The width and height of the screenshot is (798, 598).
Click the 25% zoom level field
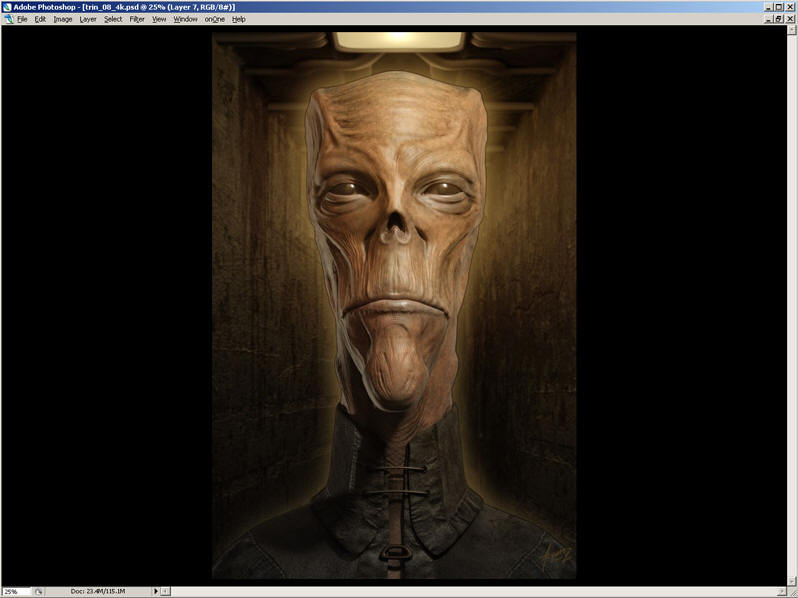tap(16, 591)
